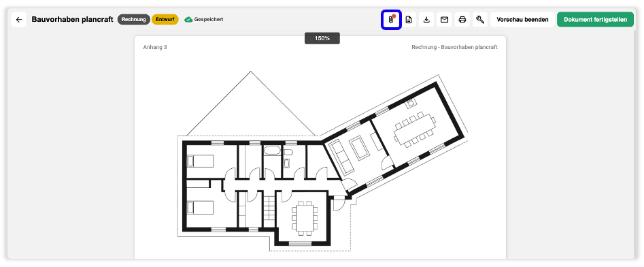The image size is (644, 267).
Task: Select the Rechnung badge
Action: click(134, 20)
